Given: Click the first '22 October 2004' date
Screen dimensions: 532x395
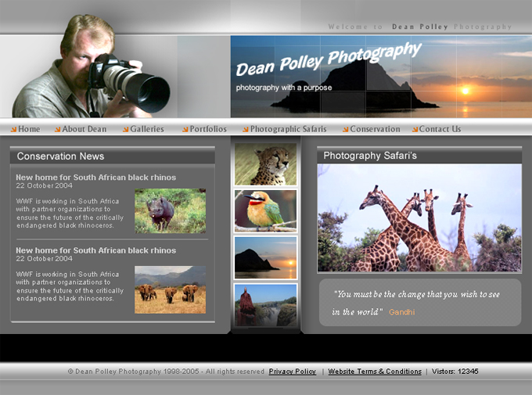Looking at the screenshot, I should click(x=44, y=185).
